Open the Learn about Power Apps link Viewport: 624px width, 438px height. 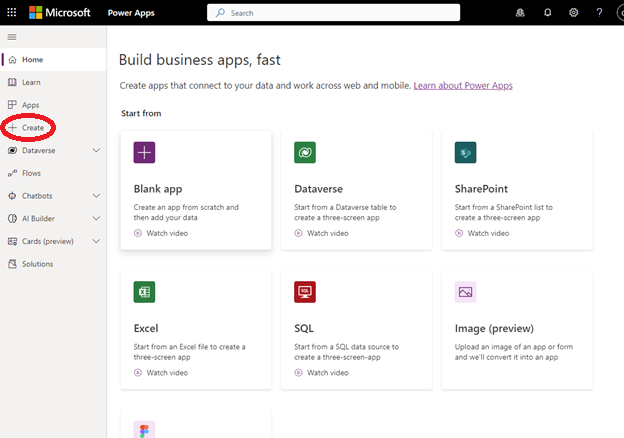[x=463, y=86]
